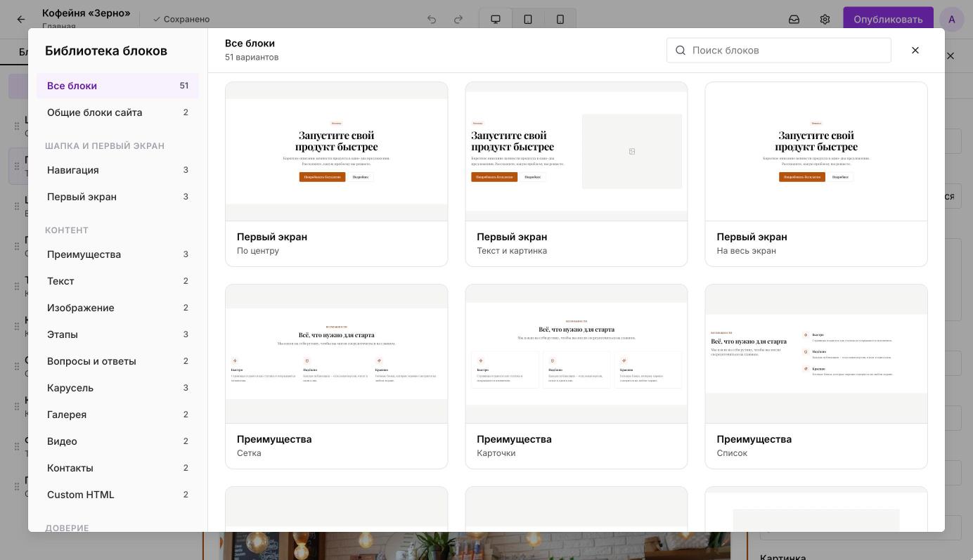Click the Сохранено status label
Screen dimensions: 973x560
click(x=181, y=19)
